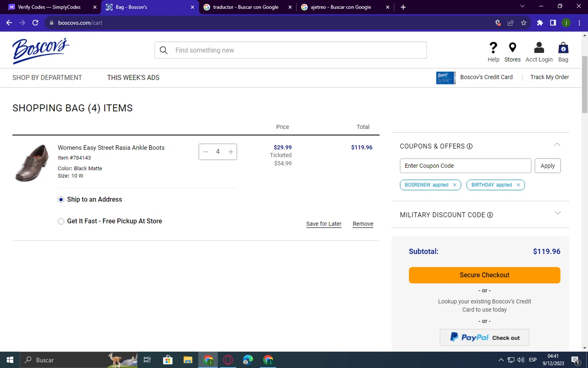Select Ship to an Address option
Screen dimensions: 588x368
(61, 200)
